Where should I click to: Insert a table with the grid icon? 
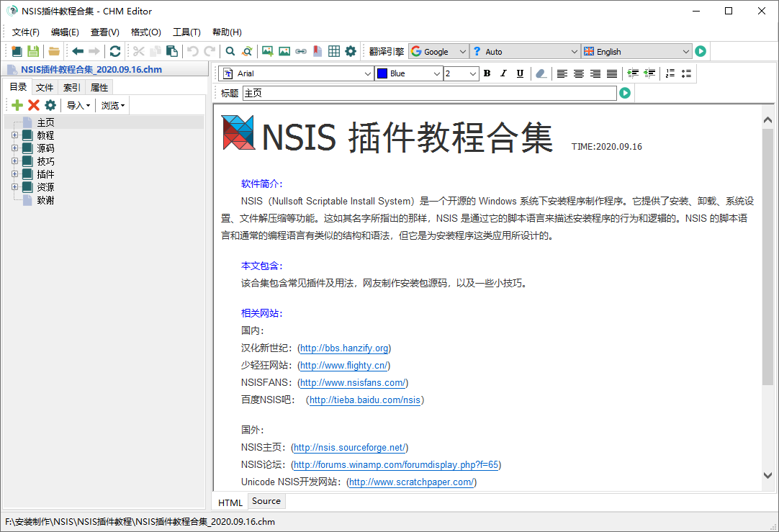point(334,51)
